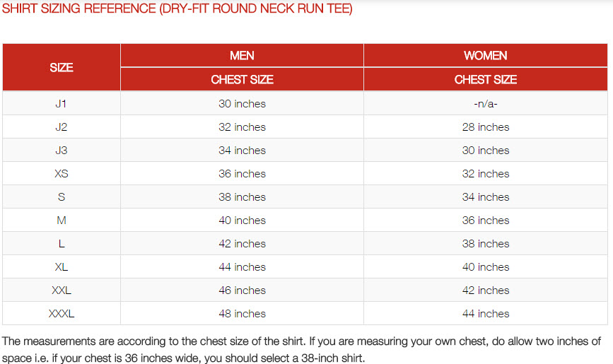Click men's 48 inches chest cell

tap(242, 314)
